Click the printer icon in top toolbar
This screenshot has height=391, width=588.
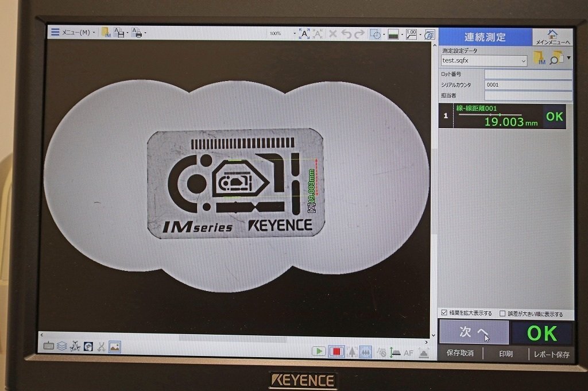point(137,33)
